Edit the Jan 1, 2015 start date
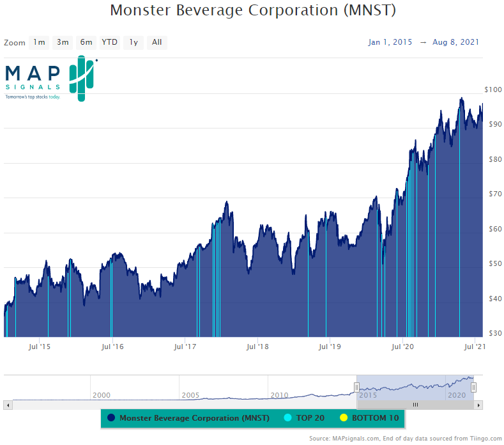Screen dimensions: 504x445 click(390, 42)
